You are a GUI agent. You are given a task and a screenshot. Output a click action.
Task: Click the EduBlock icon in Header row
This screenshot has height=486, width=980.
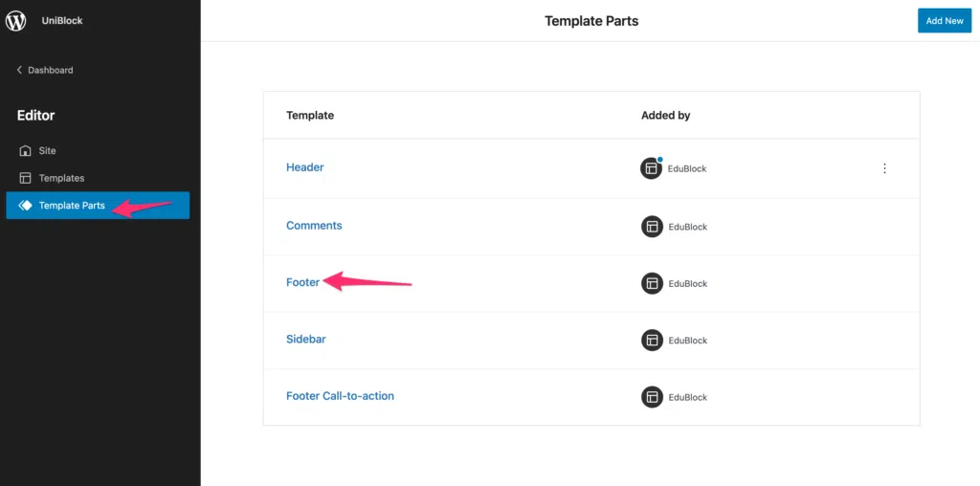pos(652,168)
